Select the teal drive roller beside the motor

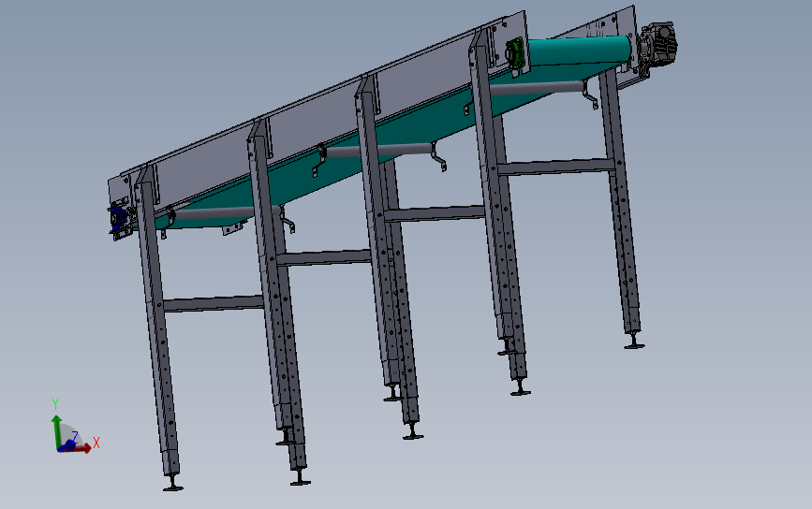(x=580, y=51)
